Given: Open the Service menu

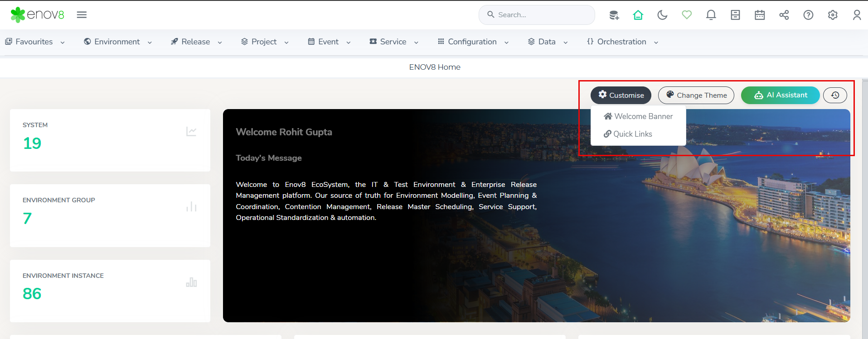Looking at the screenshot, I should 394,42.
